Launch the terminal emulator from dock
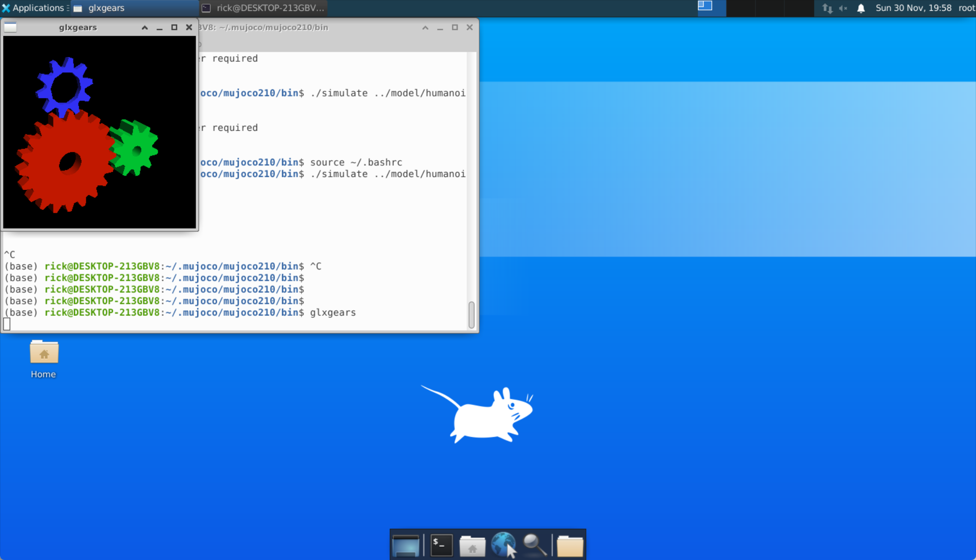 tap(441, 545)
